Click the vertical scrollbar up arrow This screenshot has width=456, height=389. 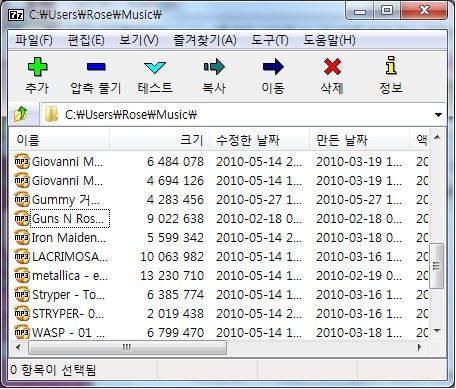pos(437,137)
